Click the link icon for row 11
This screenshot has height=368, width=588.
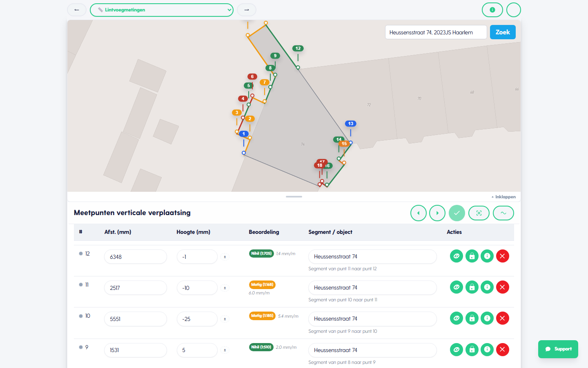pos(457,287)
